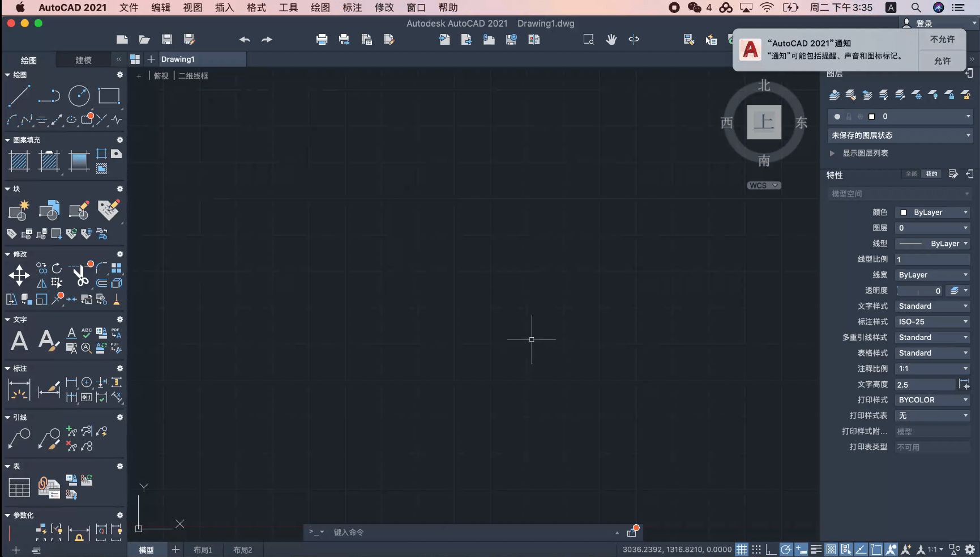Click the Redo arrow
The image size is (980, 557).
click(267, 39)
